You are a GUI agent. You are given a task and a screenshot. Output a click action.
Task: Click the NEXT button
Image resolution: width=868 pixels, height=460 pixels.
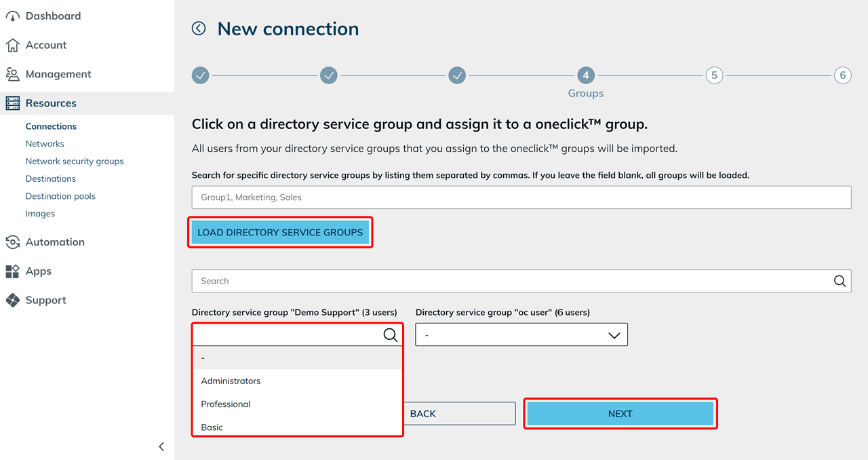click(620, 414)
